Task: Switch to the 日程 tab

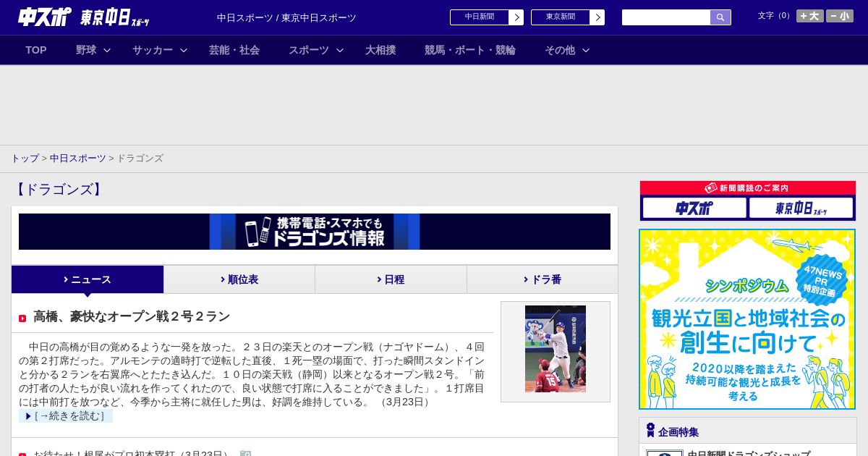Action: (x=391, y=279)
